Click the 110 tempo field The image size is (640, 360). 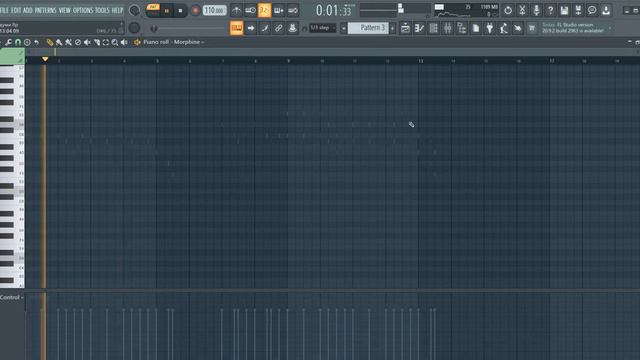(x=214, y=10)
